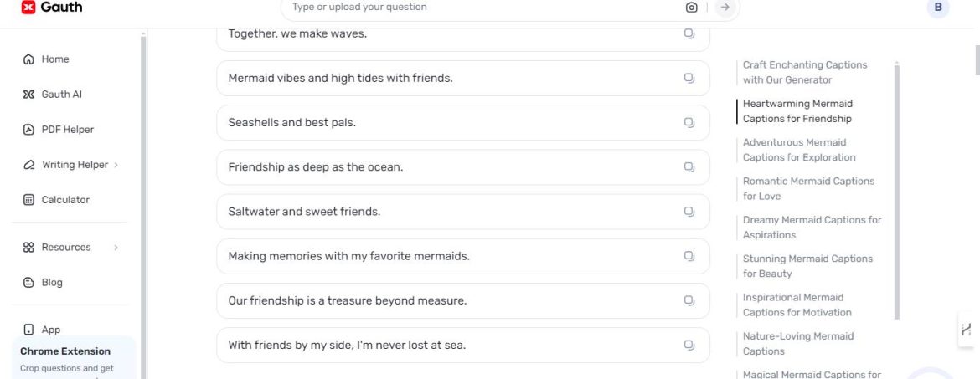Jump to Adventurous Mermaid Captions for Exploration
Viewport: 980px width, 379px height.
[x=799, y=150]
